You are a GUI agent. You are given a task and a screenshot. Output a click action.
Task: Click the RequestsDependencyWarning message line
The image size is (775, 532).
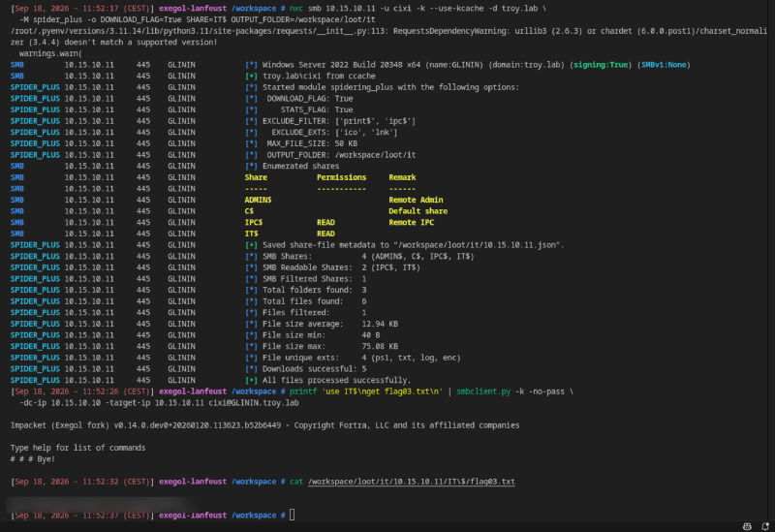point(388,37)
